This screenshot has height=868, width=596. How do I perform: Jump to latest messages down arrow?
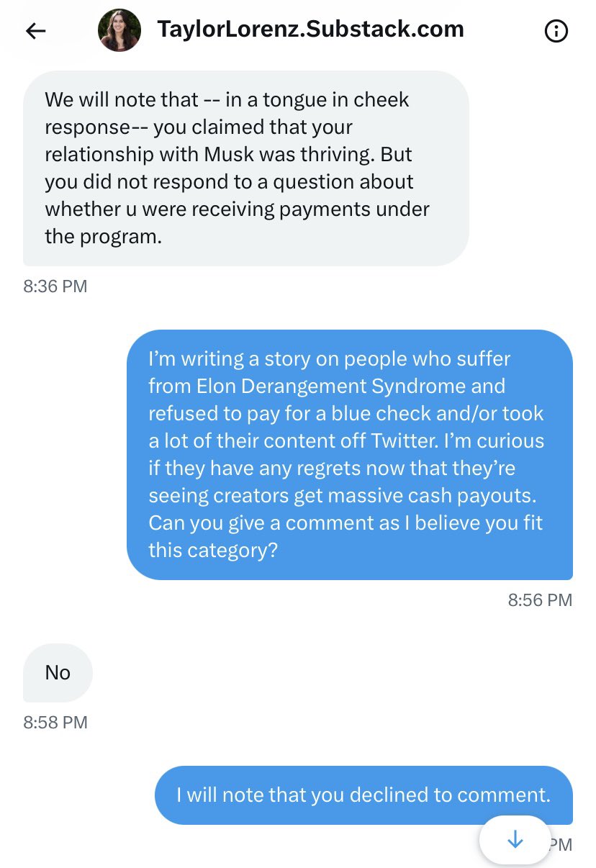click(x=515, y=839)
